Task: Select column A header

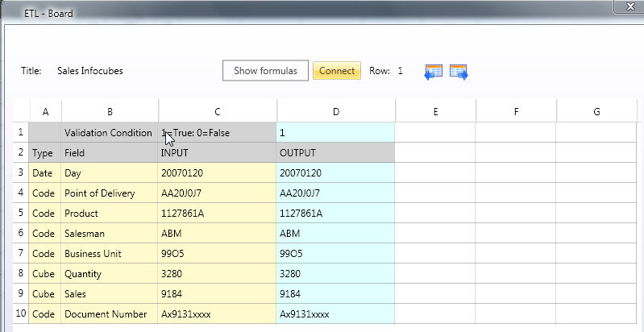Action: (x=45, y=112)
